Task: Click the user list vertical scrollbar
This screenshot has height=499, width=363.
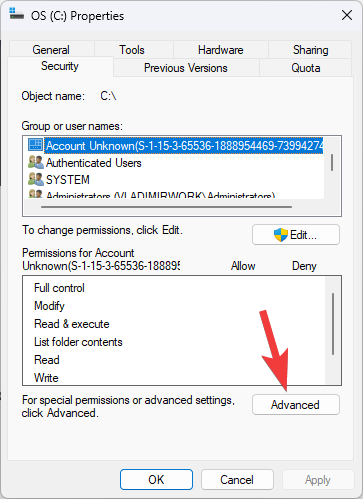Action: point(332,163)
